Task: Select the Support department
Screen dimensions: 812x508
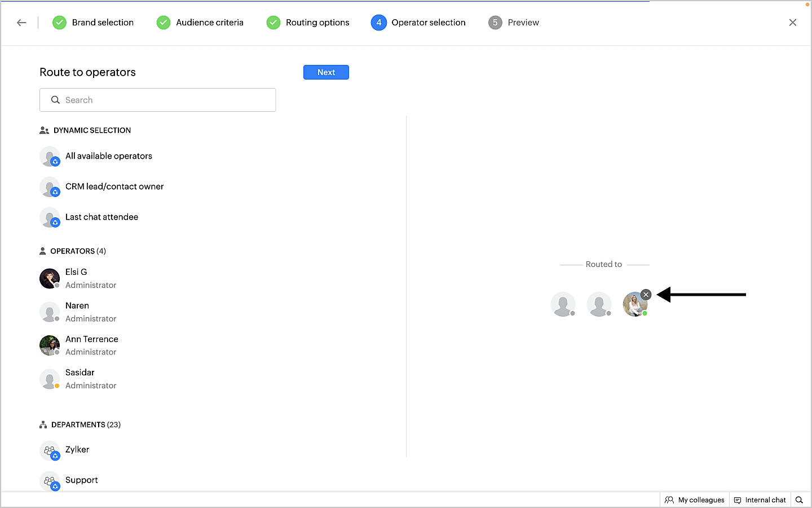Action: point(82,480)
